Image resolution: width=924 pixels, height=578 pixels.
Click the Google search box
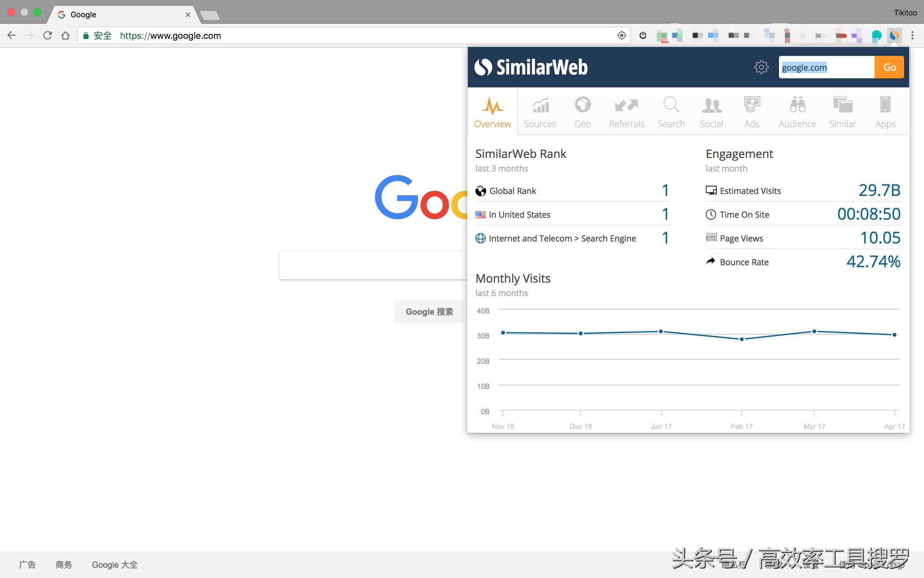click(x=373, y=265)
